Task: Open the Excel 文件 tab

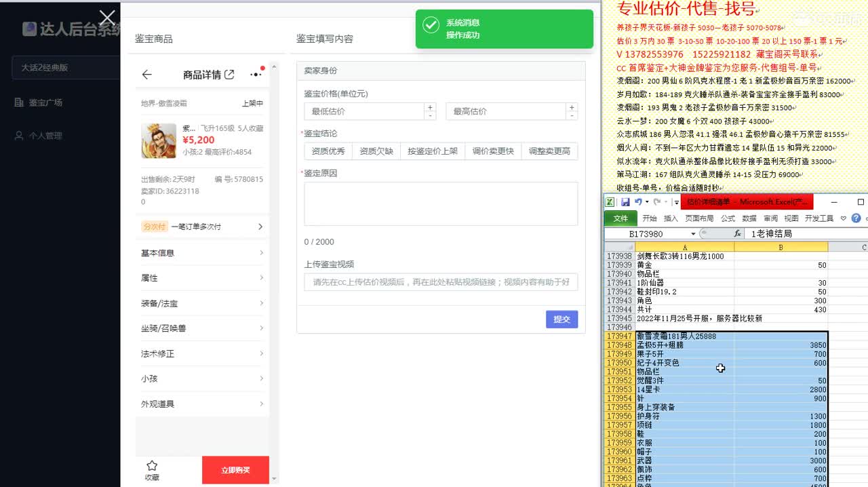Action: (620, 218)
